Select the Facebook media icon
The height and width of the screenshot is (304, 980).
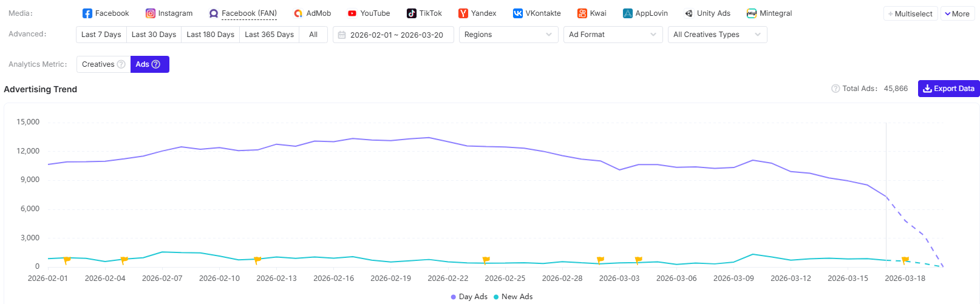(87, 13)
